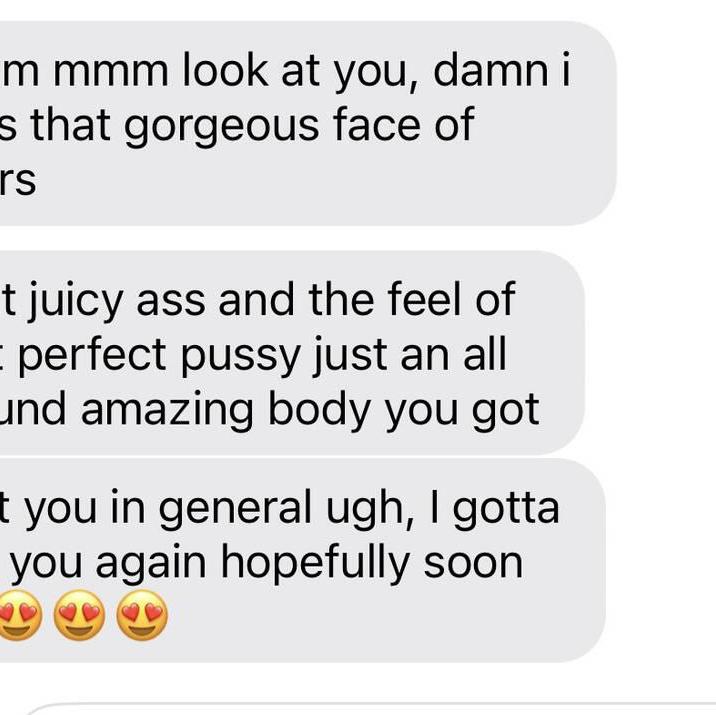Click the word 'again' in the bottom message
This screenshot has height=715, width=716.
(x=151, y=565)
